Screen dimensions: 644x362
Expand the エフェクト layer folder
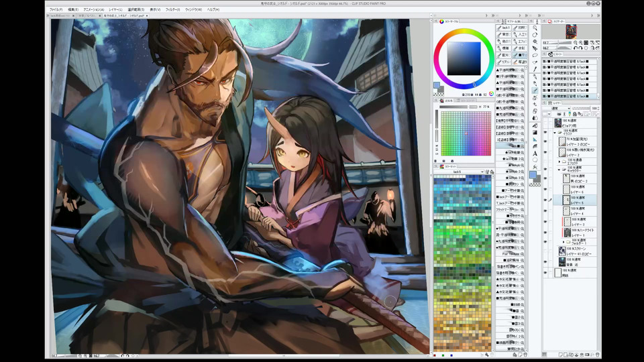pos(559,162)
